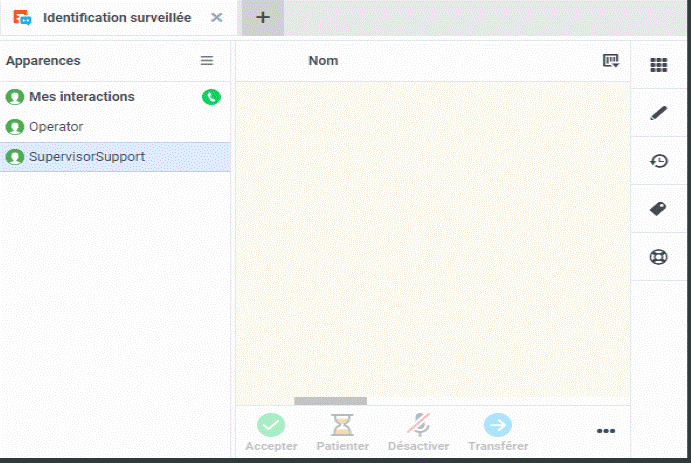
Task: Open the pencil notes icon
Action: click(x=658, y=113)
